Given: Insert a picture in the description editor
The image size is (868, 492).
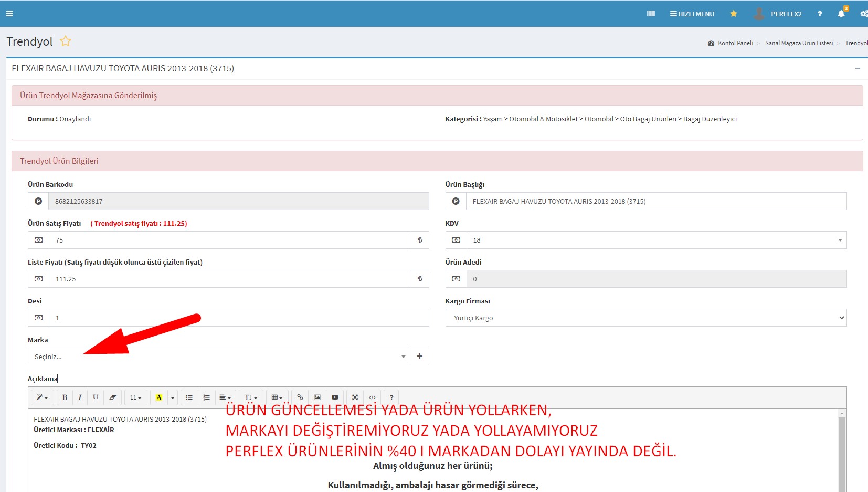Looking at the screenshot, I should coord(317,397).
